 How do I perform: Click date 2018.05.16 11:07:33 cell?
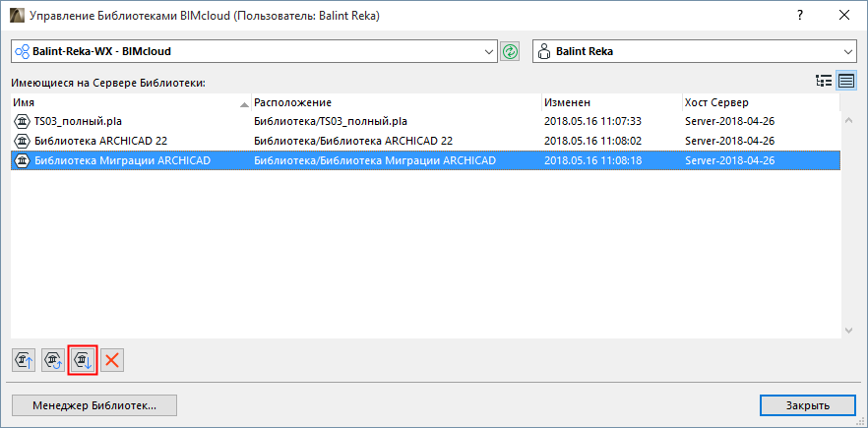[592, 121]
